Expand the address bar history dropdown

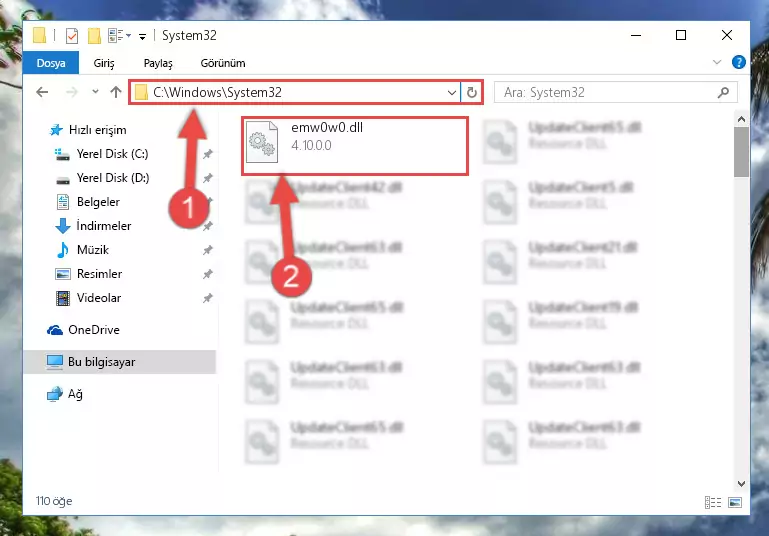point(452,92)
